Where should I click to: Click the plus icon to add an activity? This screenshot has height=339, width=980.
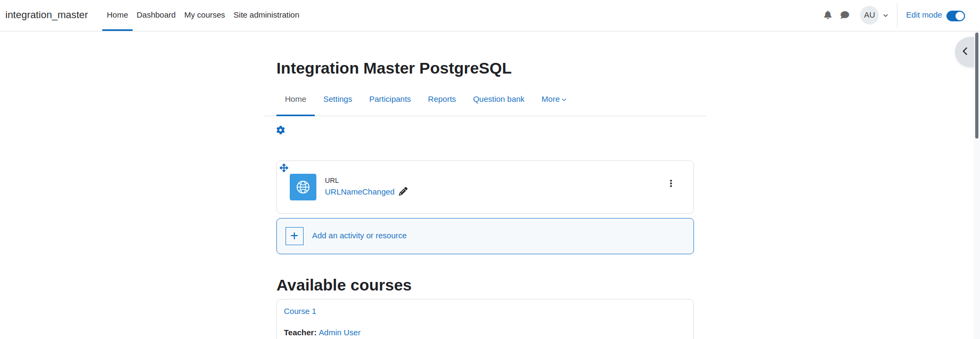tap(295, 236)
